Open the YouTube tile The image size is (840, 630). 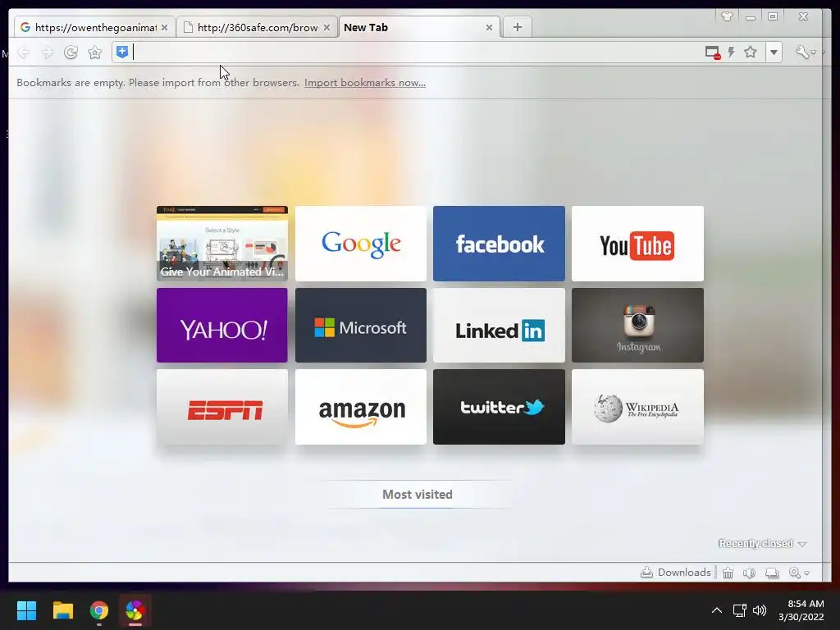coord(637,243)
